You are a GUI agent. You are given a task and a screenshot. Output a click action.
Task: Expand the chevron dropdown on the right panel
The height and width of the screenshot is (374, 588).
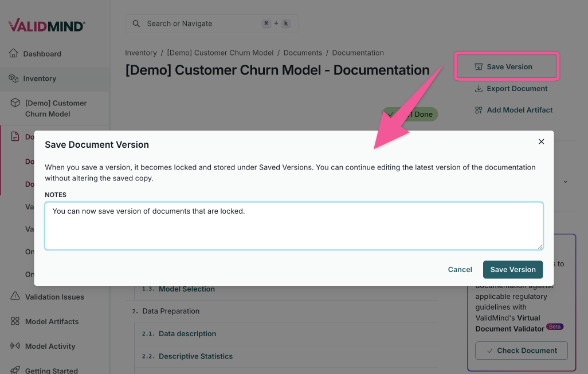[x=565, y=181]
